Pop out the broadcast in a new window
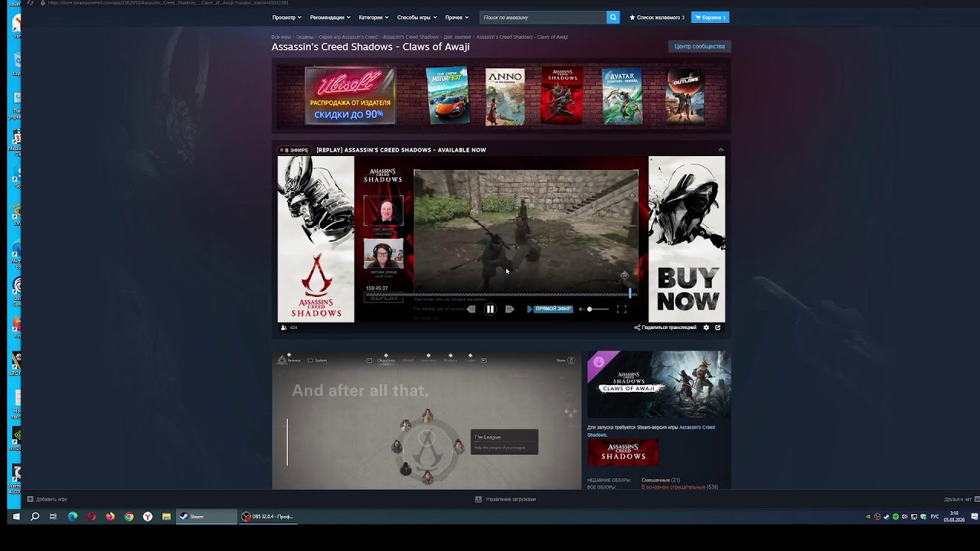 coord(717,328)
